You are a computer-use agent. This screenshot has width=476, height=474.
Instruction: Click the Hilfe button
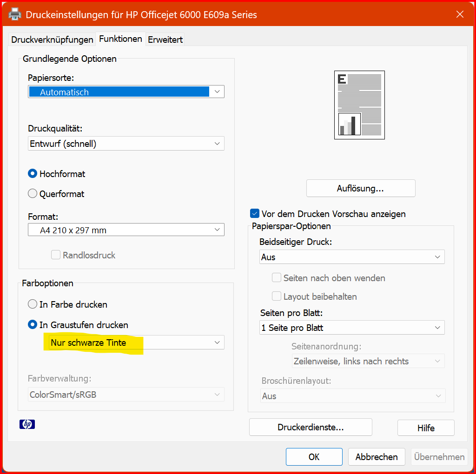tap(426, 428)
